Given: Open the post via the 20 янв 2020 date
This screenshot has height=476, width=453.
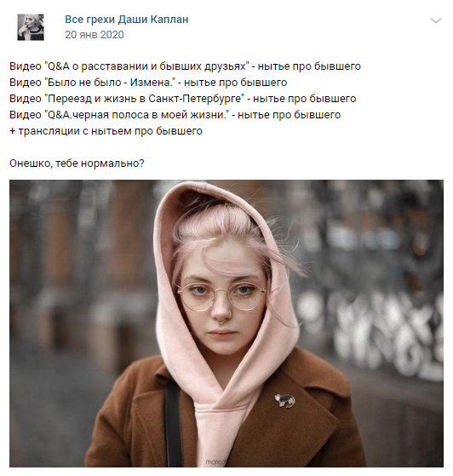Looking at the screenshot, I should [x=95, y=35].
